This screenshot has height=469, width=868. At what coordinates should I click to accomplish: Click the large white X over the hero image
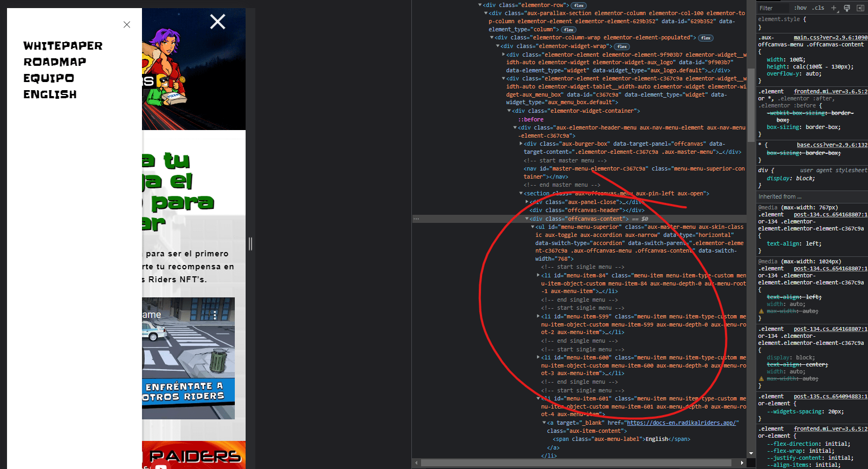pyautogui.click(x=218, y=22)
